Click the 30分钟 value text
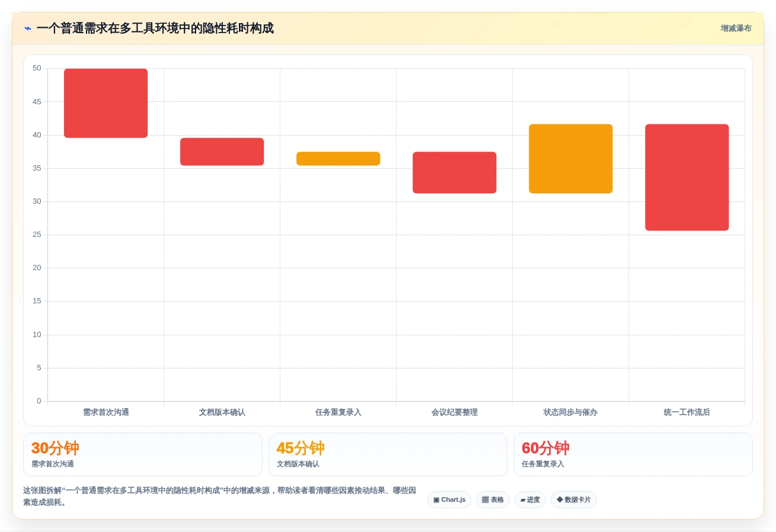Viewport: 776px width, 532px height. coord(55,448)
